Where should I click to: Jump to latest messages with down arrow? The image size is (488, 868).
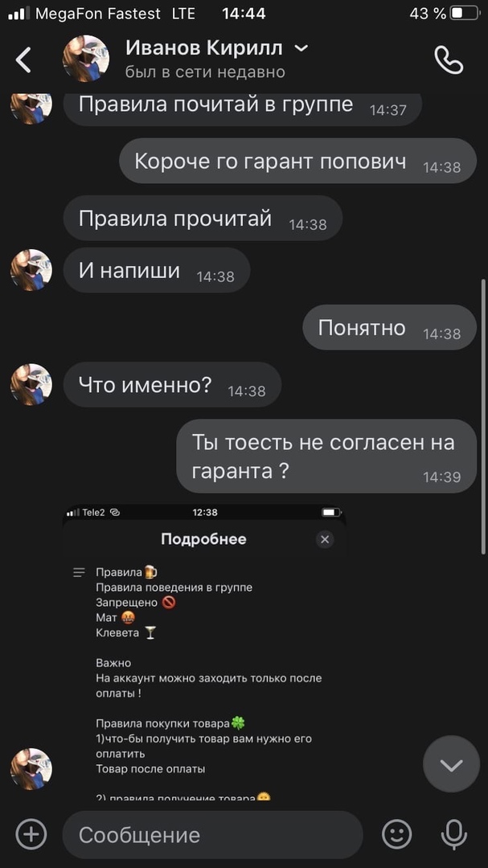(452, 764)
